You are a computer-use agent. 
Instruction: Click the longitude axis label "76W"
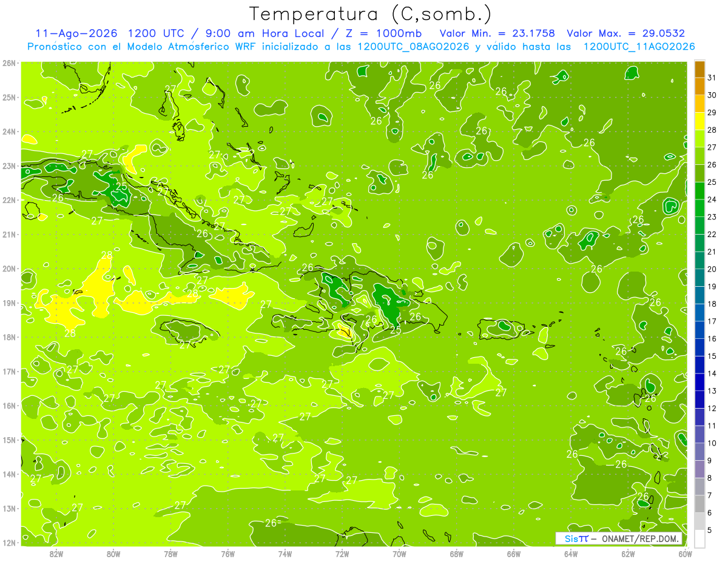228,554
